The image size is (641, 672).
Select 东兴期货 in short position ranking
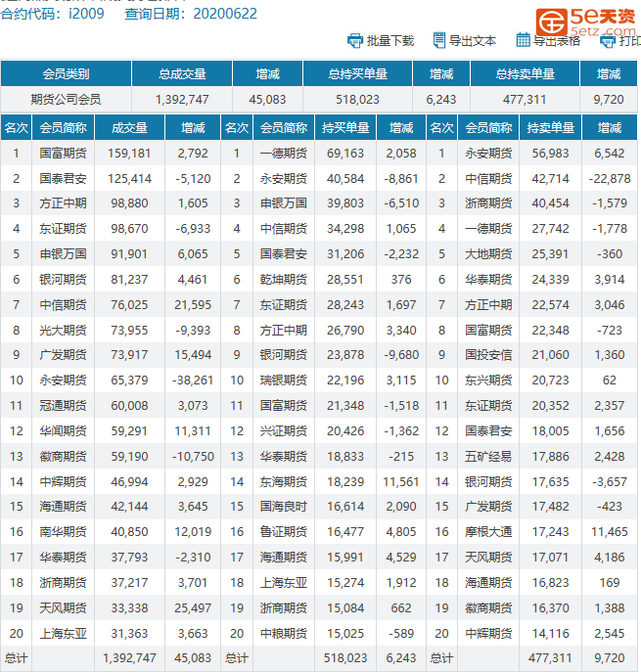coord(488,381)
